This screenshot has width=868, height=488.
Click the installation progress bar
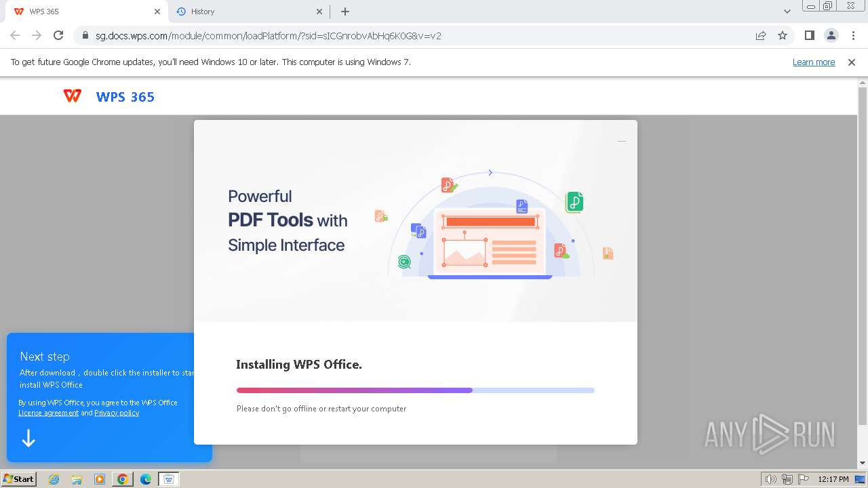tap(415, 390)
